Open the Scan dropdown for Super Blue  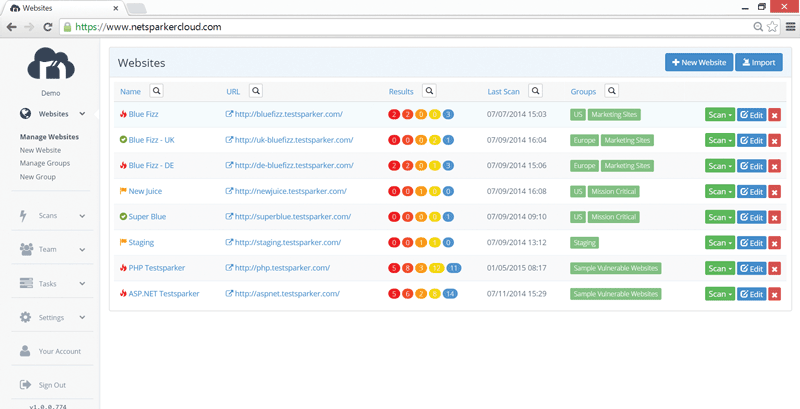720,217
